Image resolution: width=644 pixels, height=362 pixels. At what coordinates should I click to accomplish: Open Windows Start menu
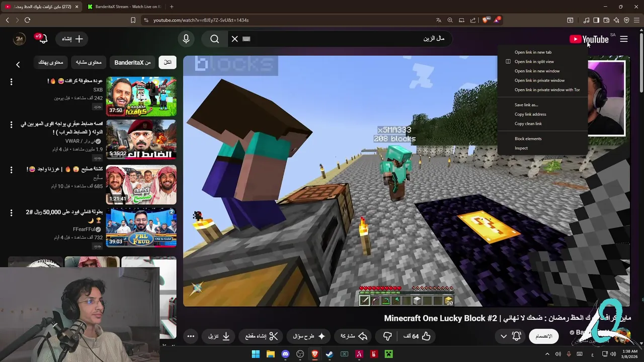(256, 354)
